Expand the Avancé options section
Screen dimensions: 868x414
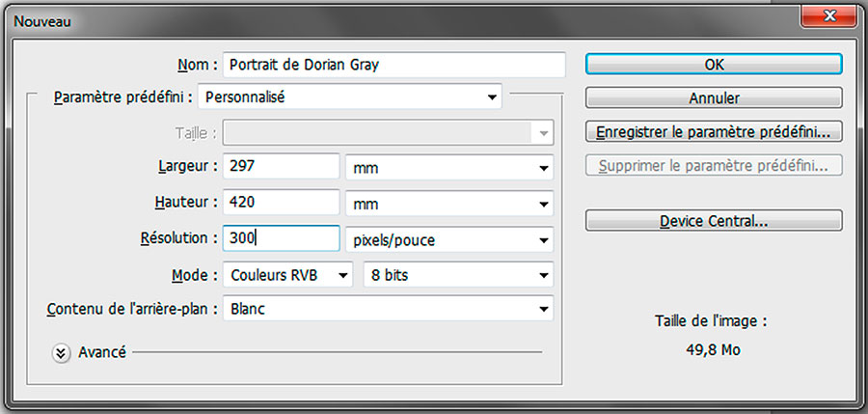(61, 353)
